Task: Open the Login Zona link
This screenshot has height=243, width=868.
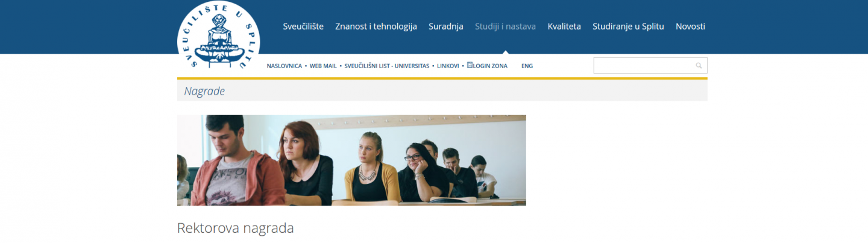Action: click(490, 66)
